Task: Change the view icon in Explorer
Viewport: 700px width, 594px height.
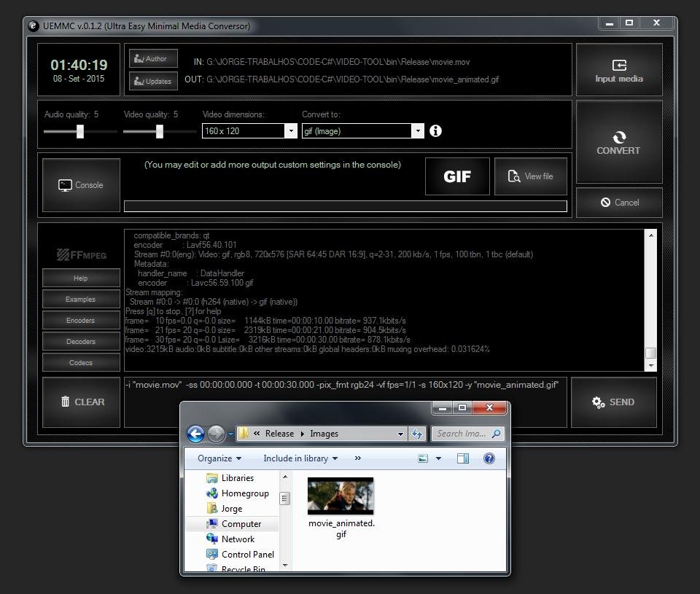Action: click(422, 458)
